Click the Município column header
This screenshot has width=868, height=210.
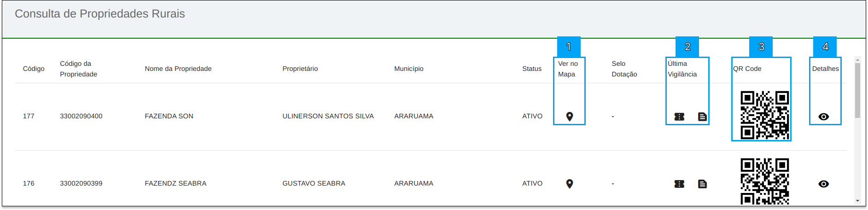point(409,69)
